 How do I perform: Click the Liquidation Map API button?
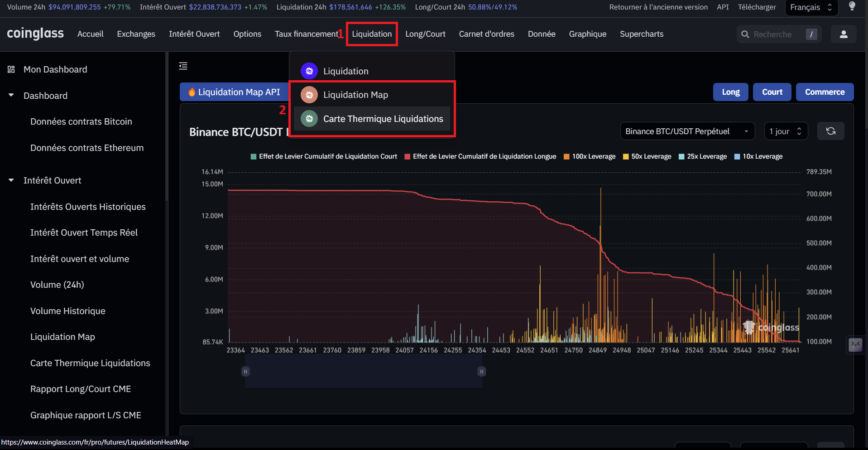(x=235, y=92)
